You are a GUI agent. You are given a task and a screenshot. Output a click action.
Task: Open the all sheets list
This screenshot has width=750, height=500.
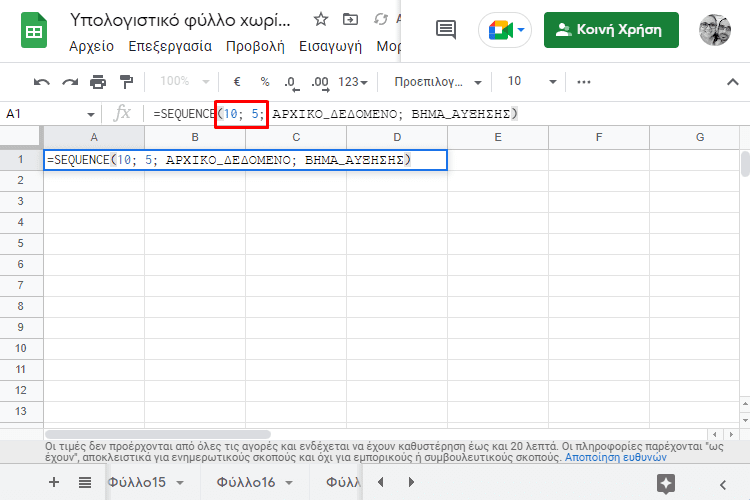tap(85, 482)
